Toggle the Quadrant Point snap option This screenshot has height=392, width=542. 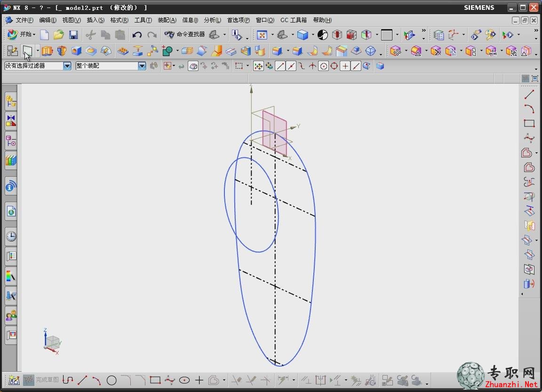[x=334, y=66]
